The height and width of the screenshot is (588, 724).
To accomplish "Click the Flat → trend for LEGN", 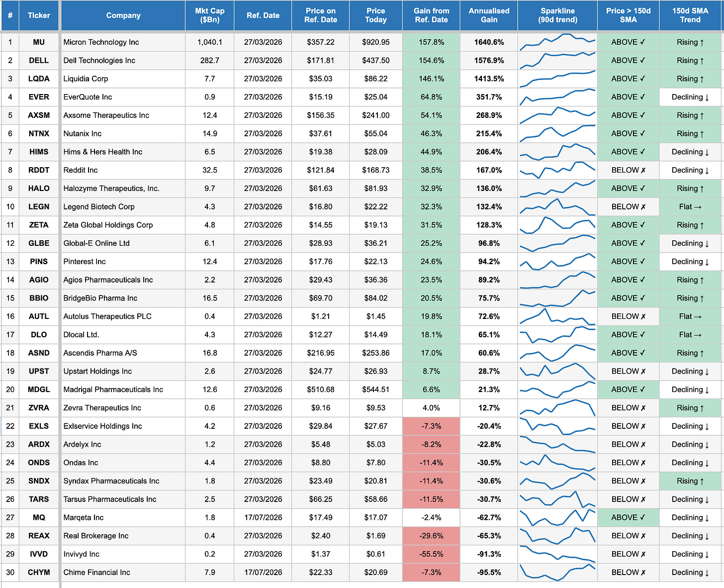I will (690, 207).
